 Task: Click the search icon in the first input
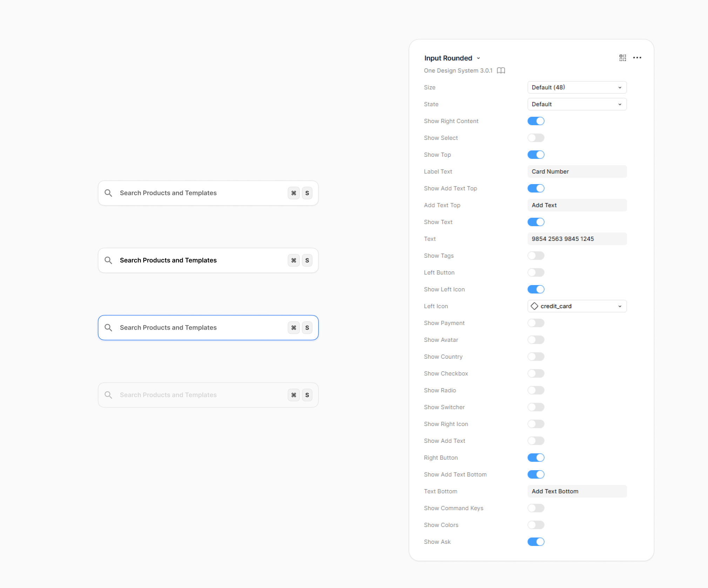[x=108, y=193]
